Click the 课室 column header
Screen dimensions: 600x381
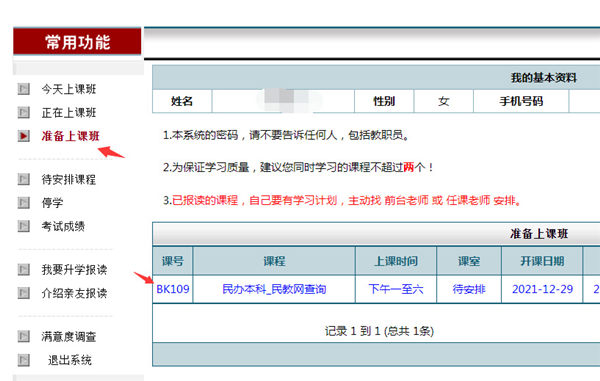click(x=469, y=261)
